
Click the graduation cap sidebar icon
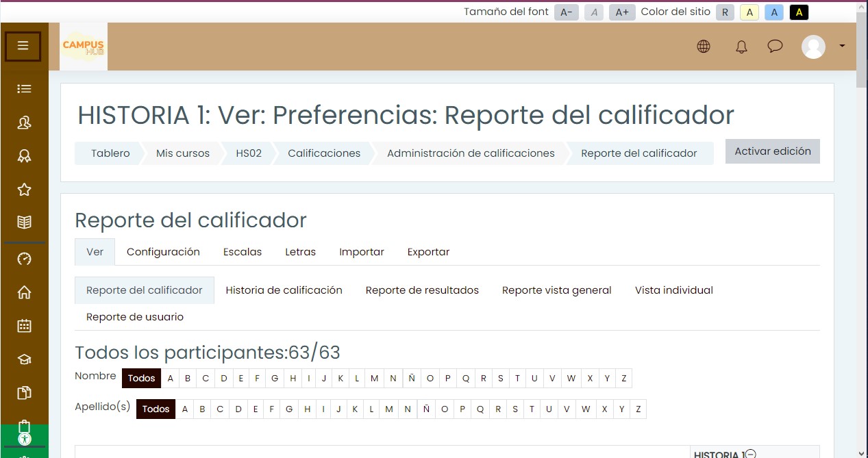[24, 359]
